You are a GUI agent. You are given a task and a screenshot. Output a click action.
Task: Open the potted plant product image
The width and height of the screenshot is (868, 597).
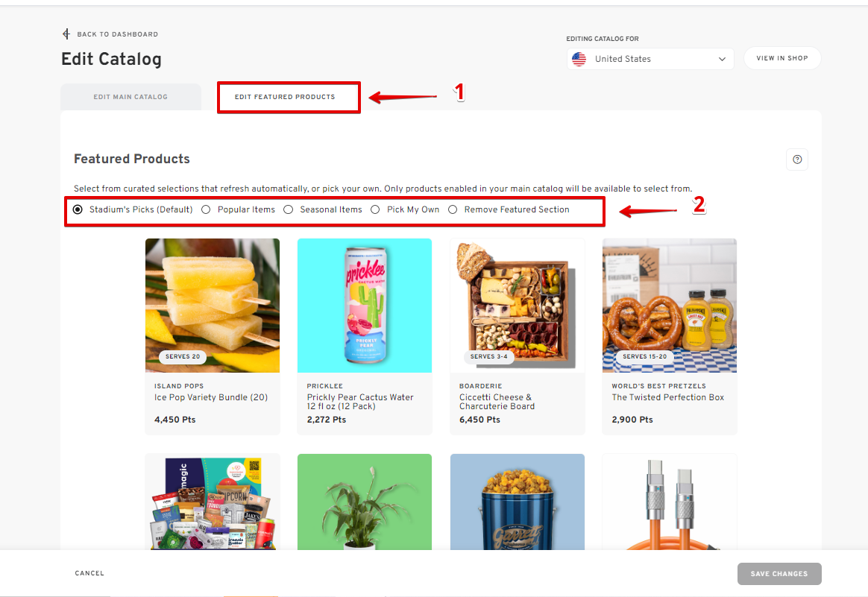click(x=365, y=502)
